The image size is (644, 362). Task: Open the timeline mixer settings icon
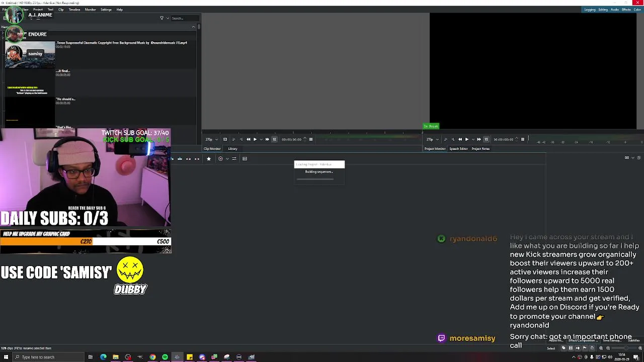[234, 159]
